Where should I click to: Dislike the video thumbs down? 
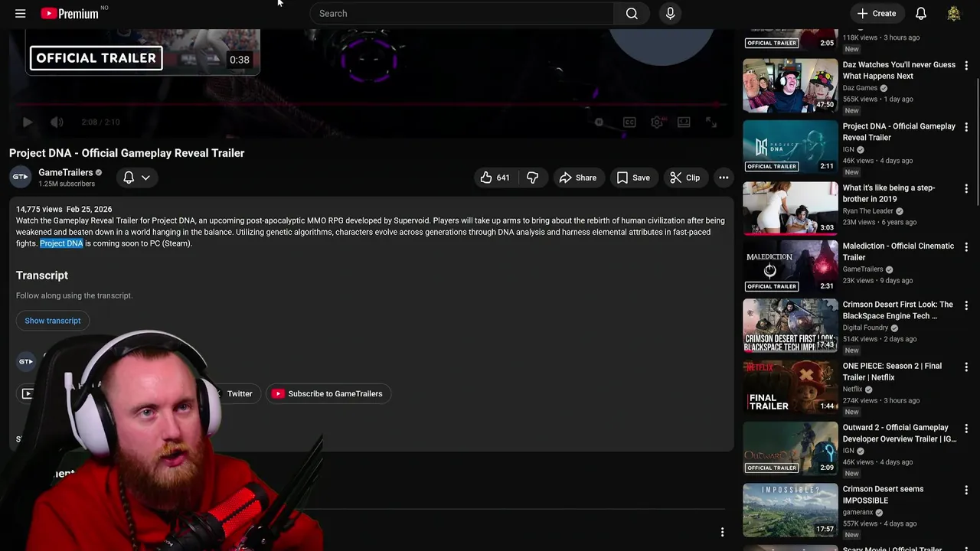click(533, 178)
